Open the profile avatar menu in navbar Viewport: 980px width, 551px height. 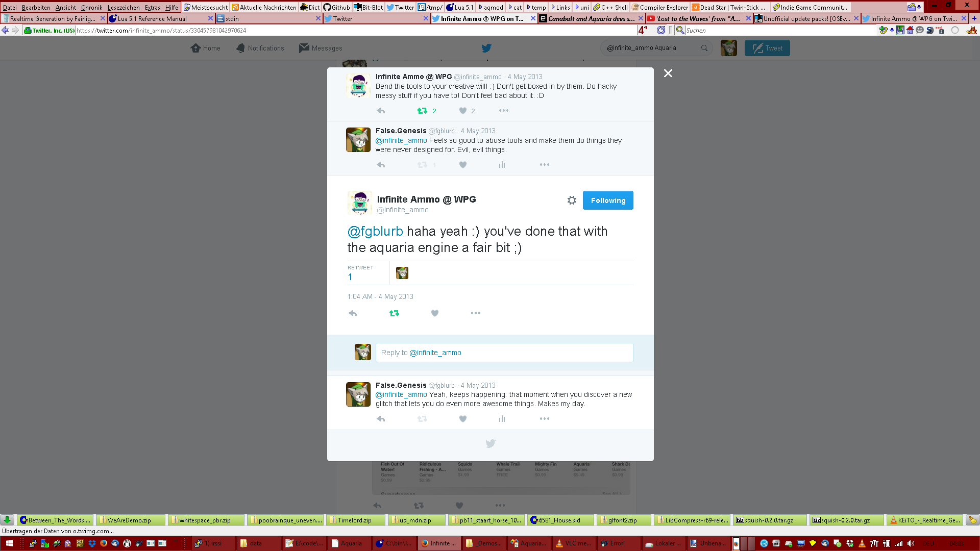coord(729,48)
